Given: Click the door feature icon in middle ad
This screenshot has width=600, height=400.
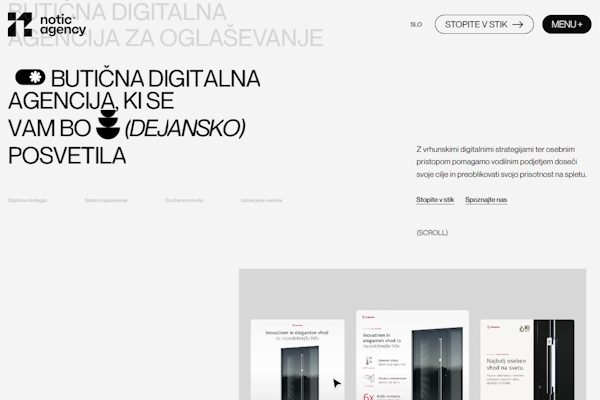Looking at the screenshot, I should [370, 360].
